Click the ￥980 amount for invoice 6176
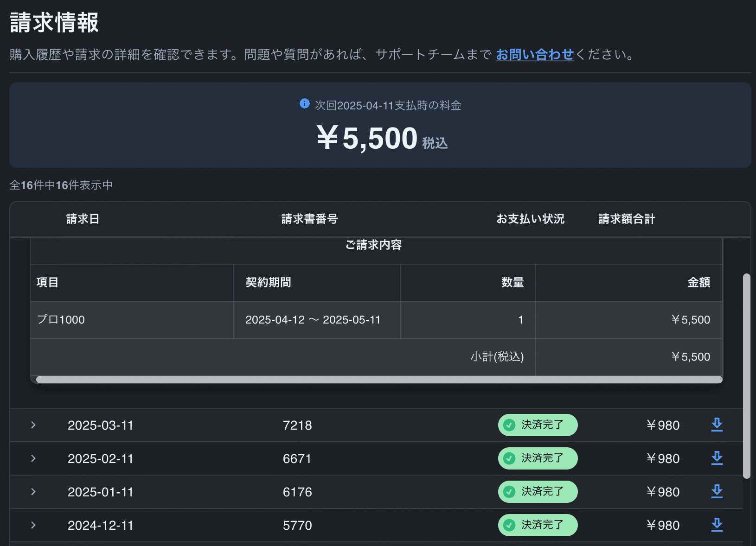This screenshot has width=756, height=546. 662,492
